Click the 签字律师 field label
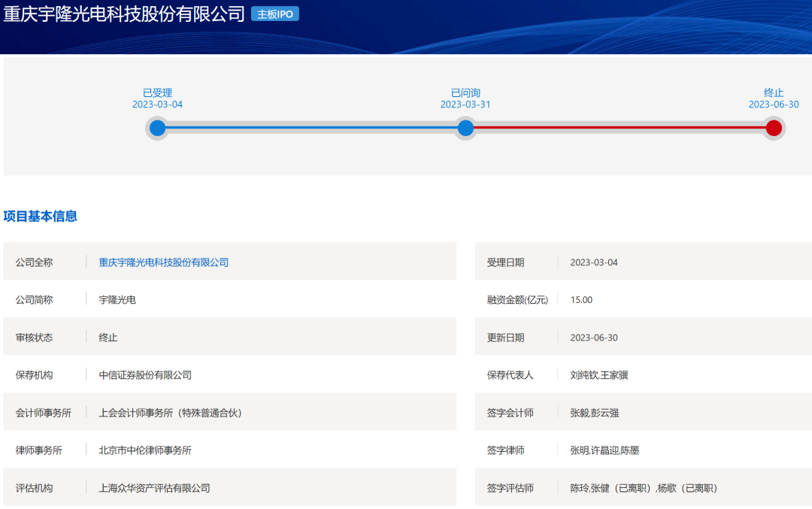The image size is (812, 509). click(x=505, y=450)
